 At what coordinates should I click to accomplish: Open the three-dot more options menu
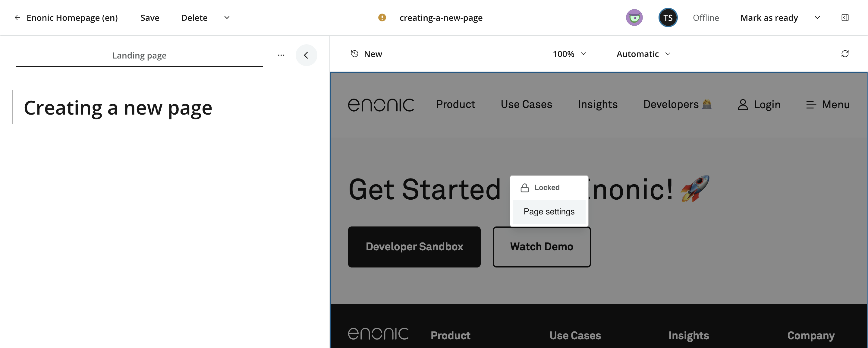tap(281, 55)
